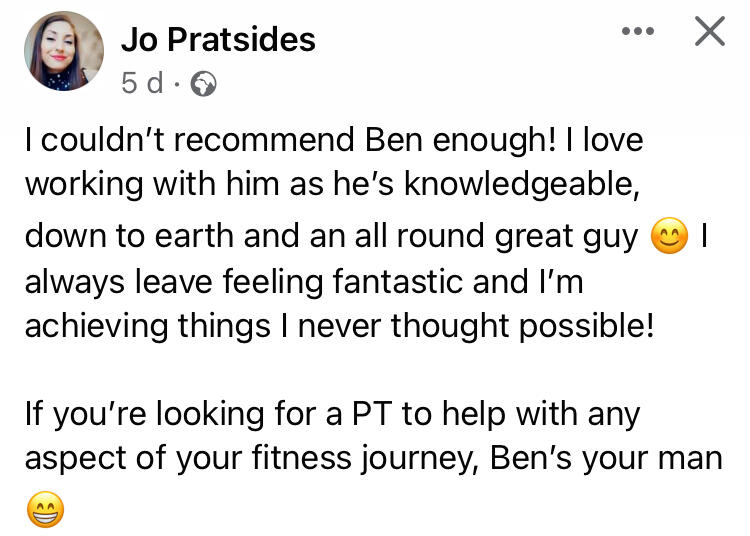Click the phrase "Ben's your man"
The height and width of the screenshot is (536, 750).
pyautogui.click(x=606, y=459)
